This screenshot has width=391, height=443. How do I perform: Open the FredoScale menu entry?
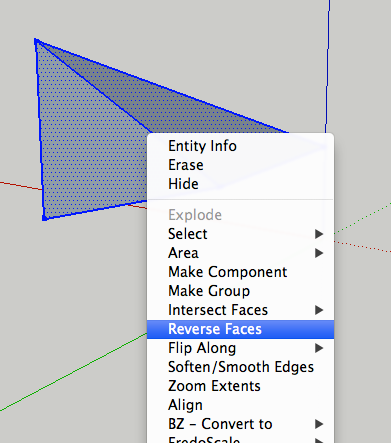pos(240,439)
